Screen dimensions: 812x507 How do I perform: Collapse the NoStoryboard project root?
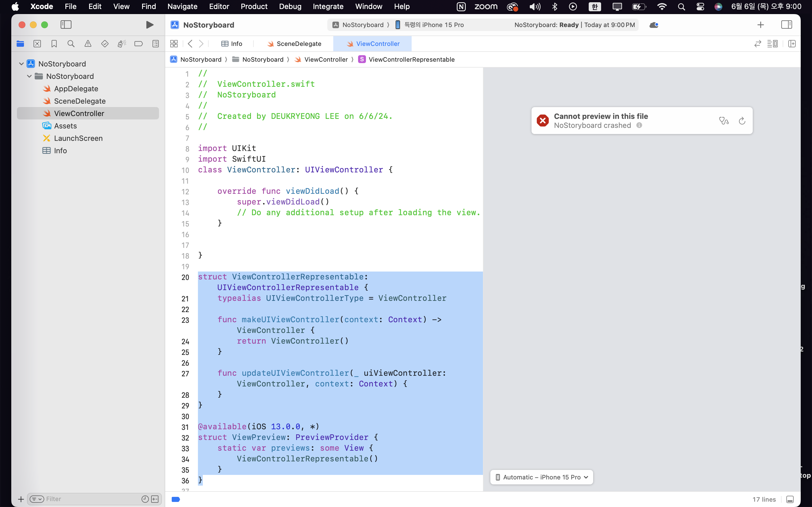point(21,64)
